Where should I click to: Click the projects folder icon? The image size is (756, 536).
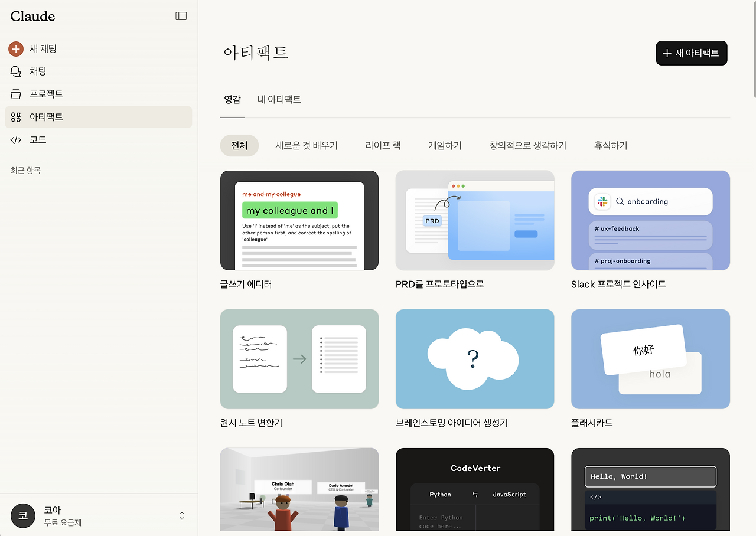(x=16, y=94)
